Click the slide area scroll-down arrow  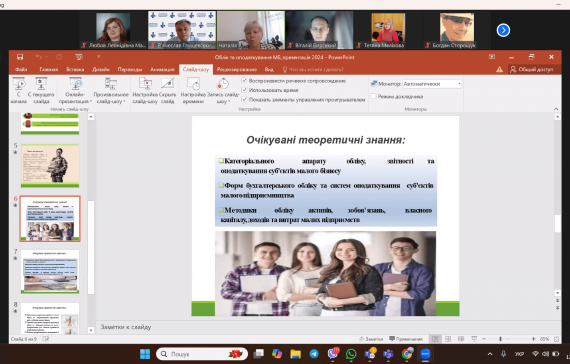point(557,293)
